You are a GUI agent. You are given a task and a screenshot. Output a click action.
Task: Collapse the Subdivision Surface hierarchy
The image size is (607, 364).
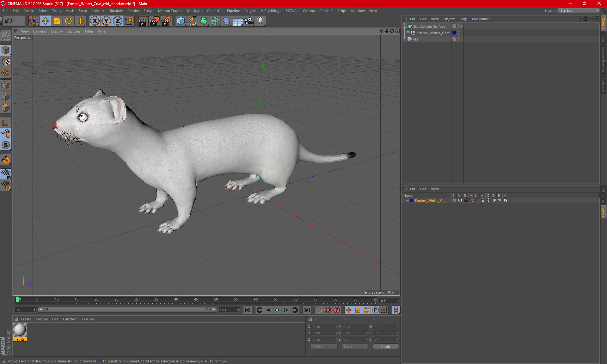[x=404, y=27]
